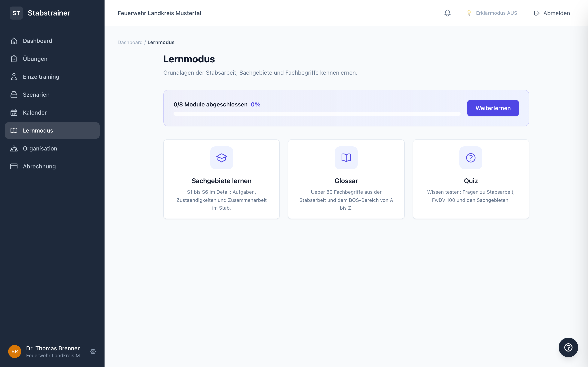
Task: Follow the Dashboard breadcrumb link
Action: 130,42
